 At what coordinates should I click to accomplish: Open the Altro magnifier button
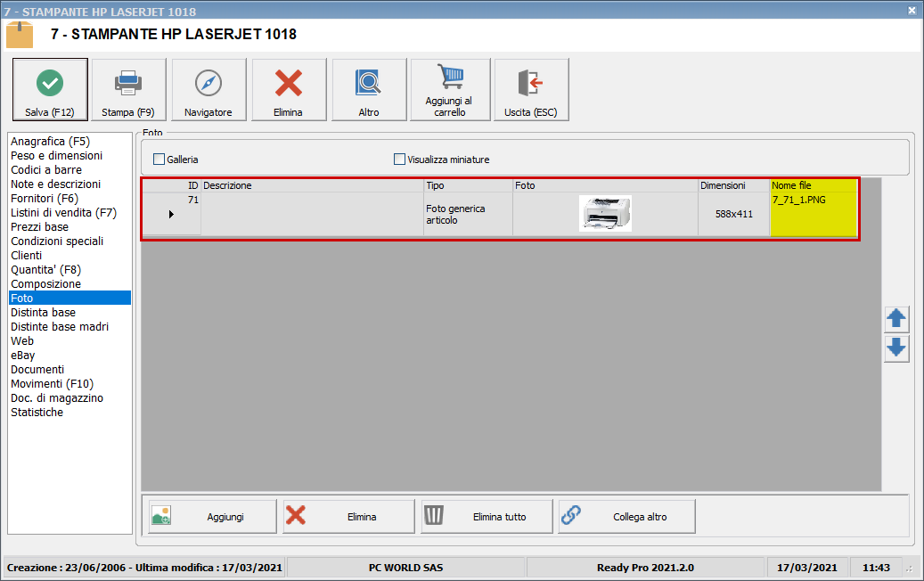tap(369, 90)
